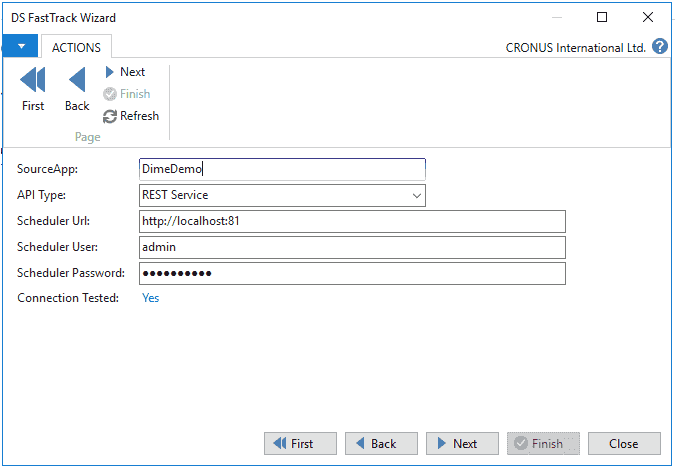Select the ACTIONS ribbon tab
675x469 pixels.
point(76,47)
